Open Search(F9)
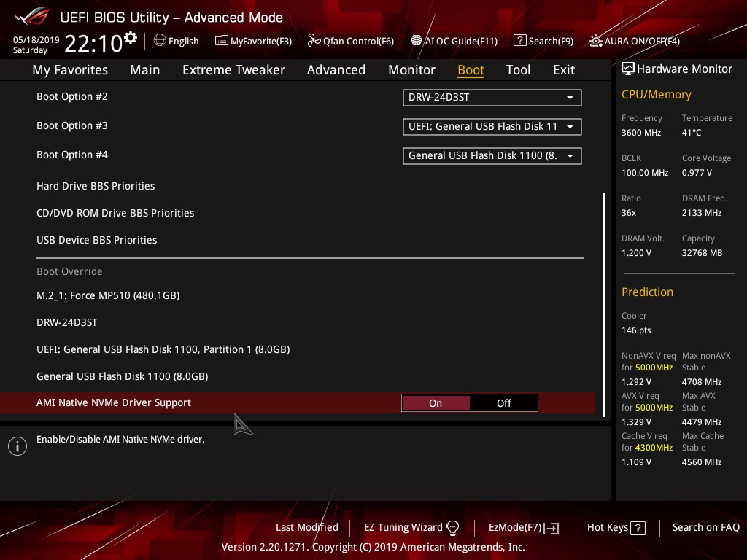 tap(551, 41)
